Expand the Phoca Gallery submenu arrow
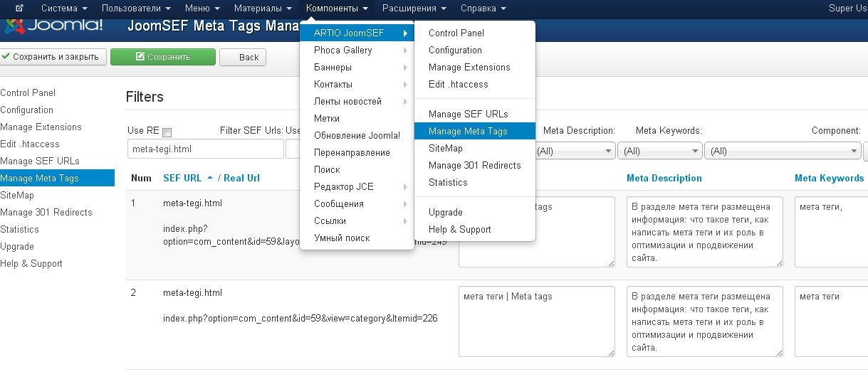 (405, 51)
